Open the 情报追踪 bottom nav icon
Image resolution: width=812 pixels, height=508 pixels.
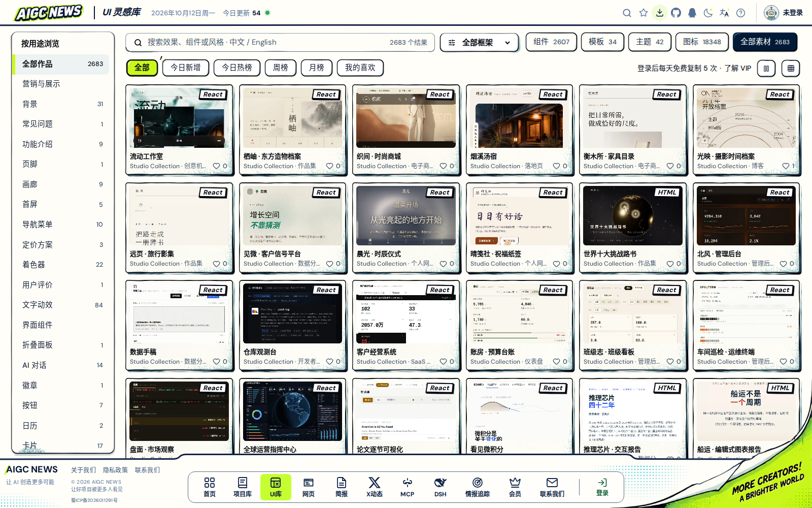coord(478,487)
